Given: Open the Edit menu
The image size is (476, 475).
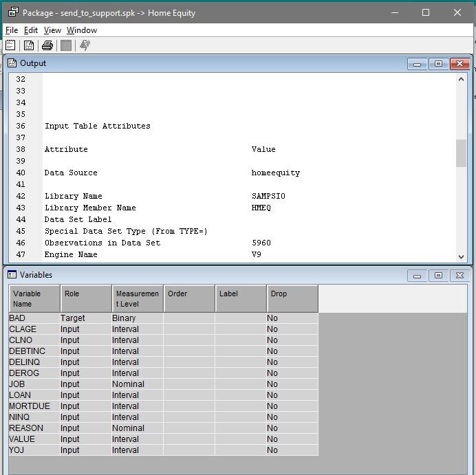Looking at the screenshot, I should (x=31, y=30).
